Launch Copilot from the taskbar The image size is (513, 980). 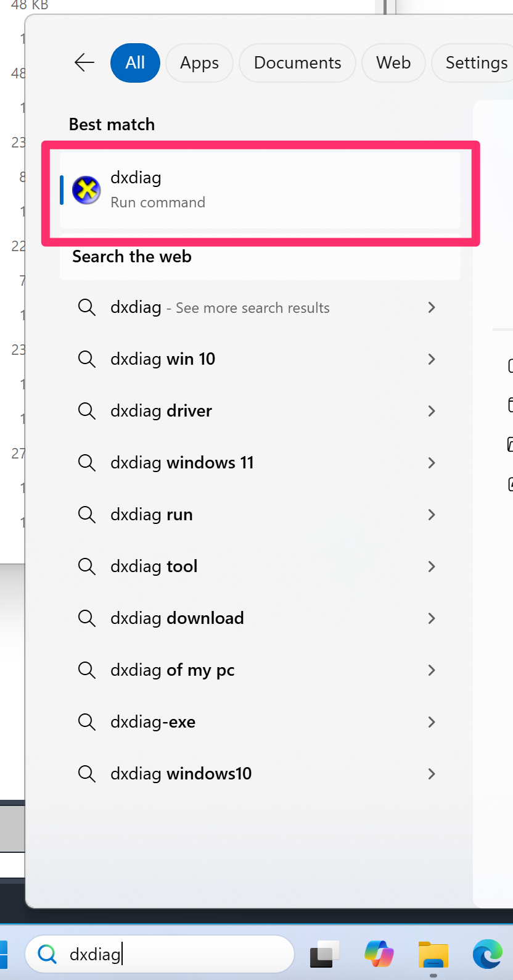(x=379, y=954)
